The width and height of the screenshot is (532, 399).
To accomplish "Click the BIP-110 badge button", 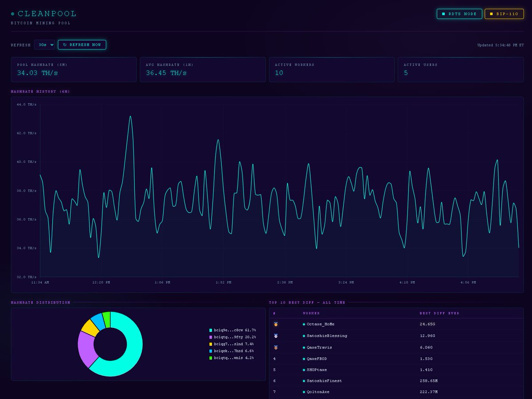I will (x=504, y=14).
